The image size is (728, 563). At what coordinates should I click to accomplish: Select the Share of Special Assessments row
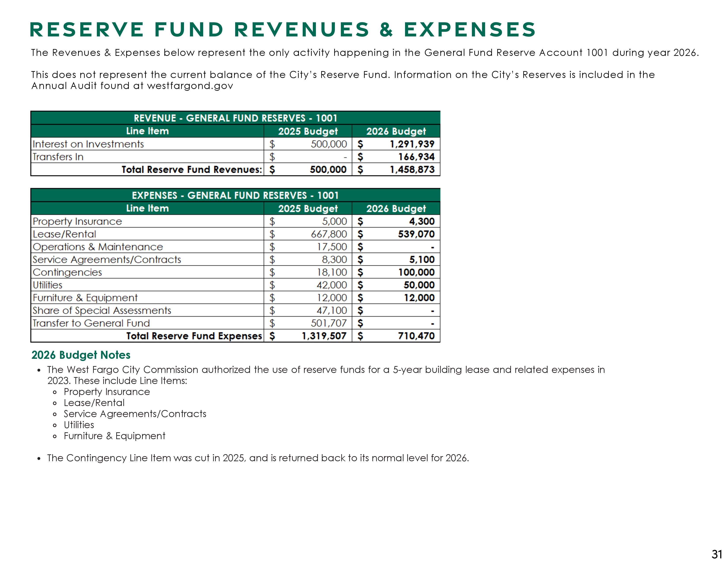point(102,310)
